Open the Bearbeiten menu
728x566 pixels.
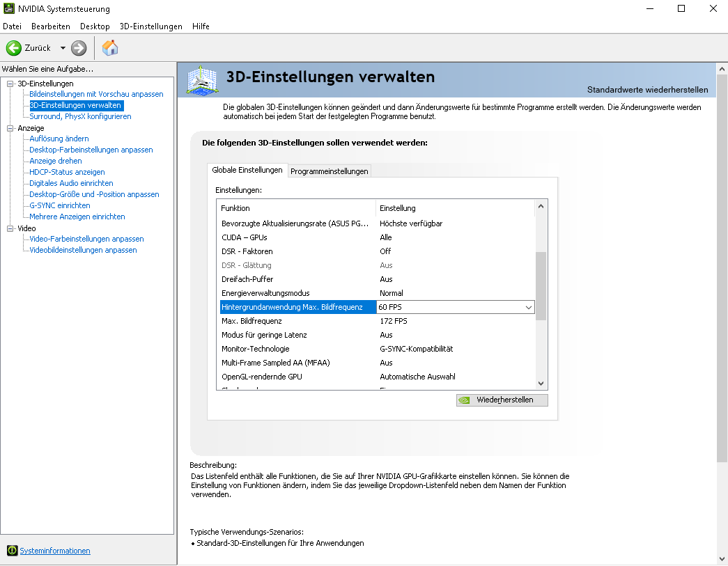(51, 26)
